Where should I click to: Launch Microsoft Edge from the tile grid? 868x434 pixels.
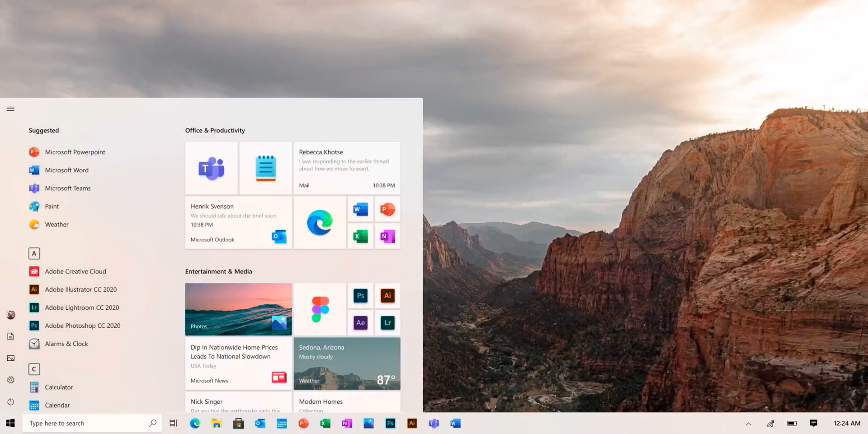(x=320, y=222)
